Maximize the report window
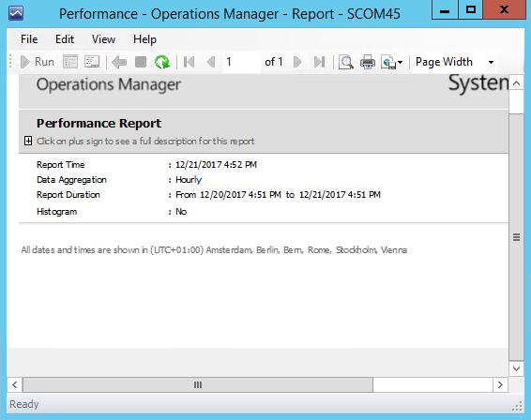The height and width of the screenshot is (420, 531). coord(470,9)
